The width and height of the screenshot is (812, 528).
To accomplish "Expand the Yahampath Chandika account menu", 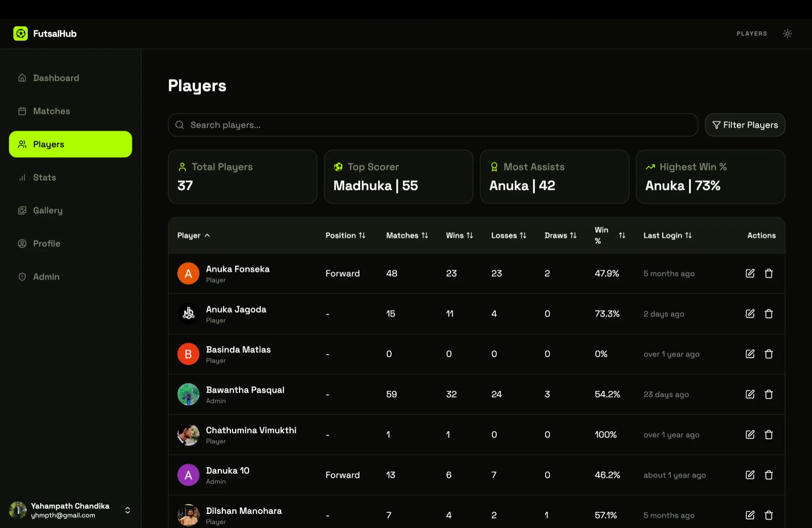I will click(71, 510).
